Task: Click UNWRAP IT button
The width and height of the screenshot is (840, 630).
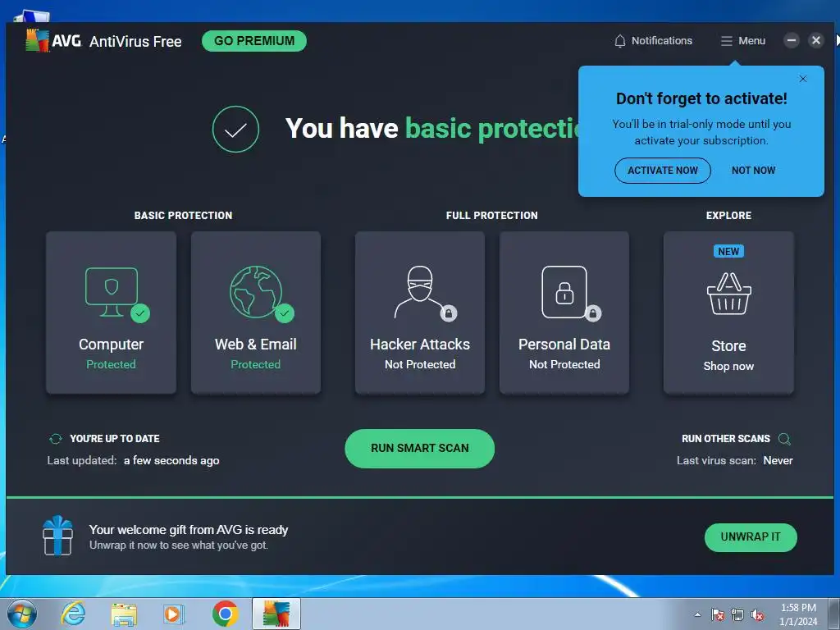Action: [751, 537]
